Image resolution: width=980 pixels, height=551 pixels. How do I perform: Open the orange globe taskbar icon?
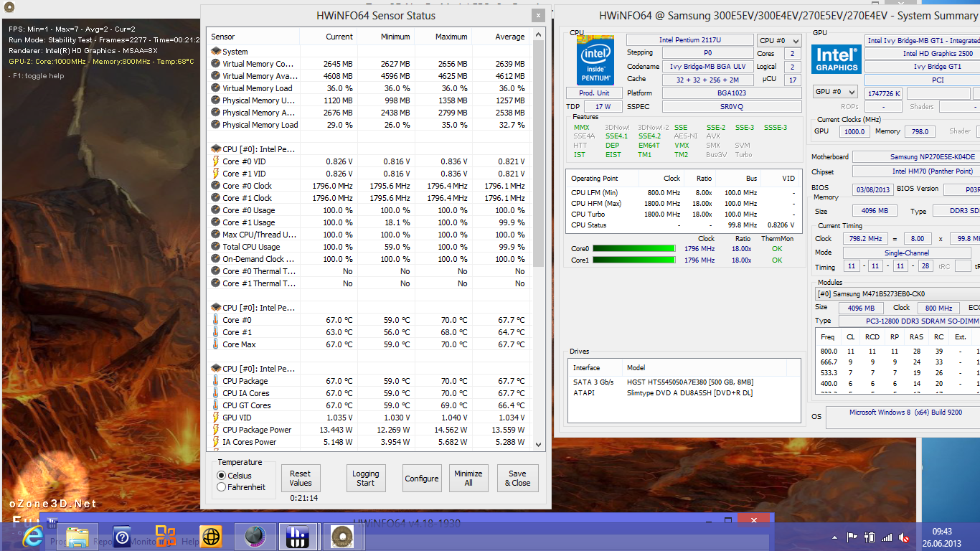[x=210, y=536]
